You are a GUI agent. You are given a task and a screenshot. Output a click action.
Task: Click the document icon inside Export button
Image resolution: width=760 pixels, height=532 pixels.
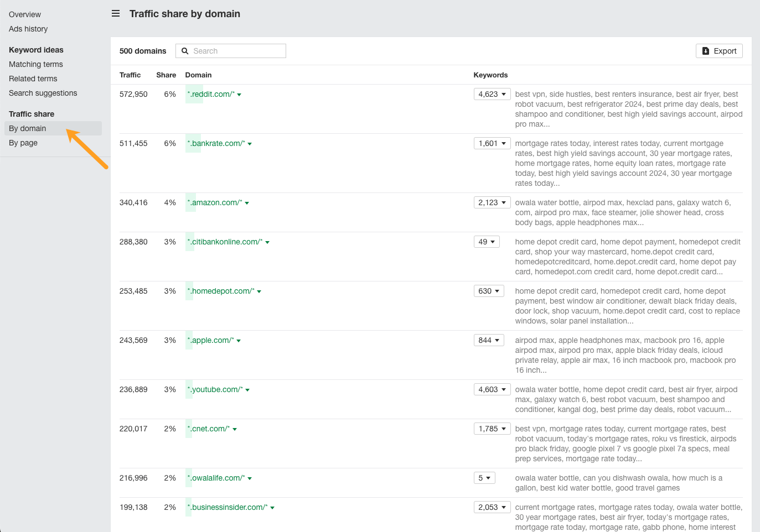coord(705,50)
